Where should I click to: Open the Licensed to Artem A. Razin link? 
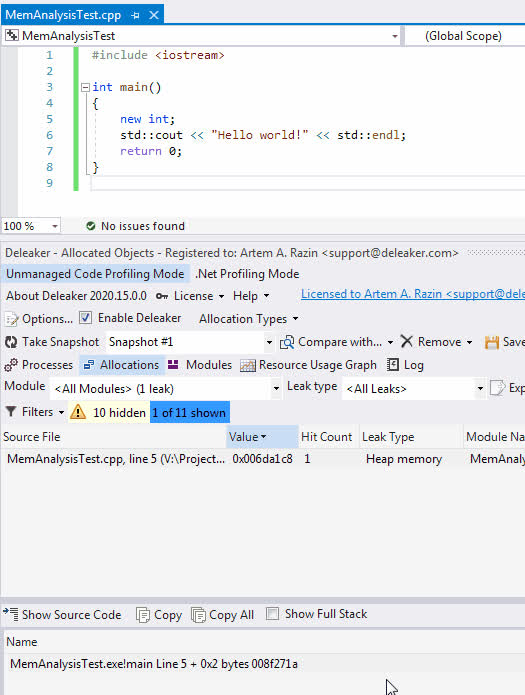pos(412,294)
